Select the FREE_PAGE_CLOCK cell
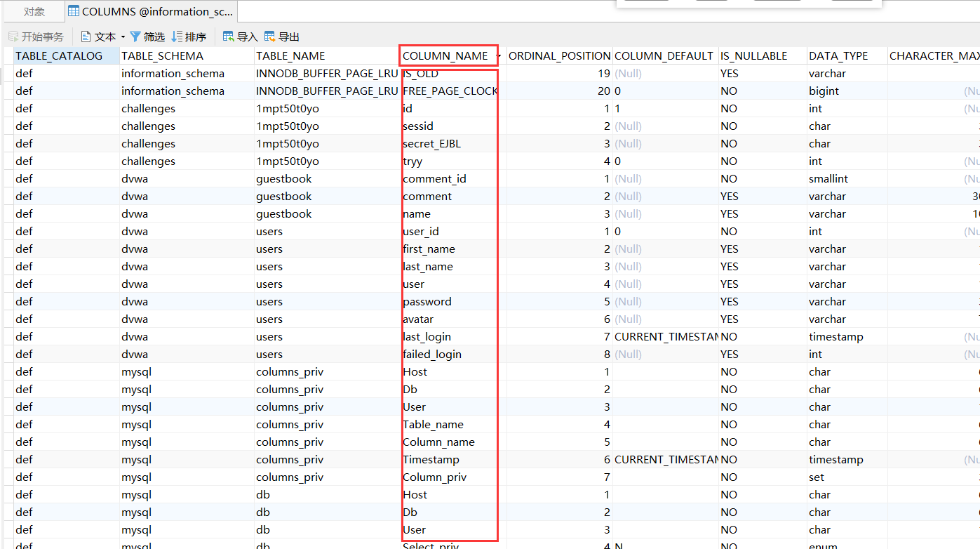 453,91
